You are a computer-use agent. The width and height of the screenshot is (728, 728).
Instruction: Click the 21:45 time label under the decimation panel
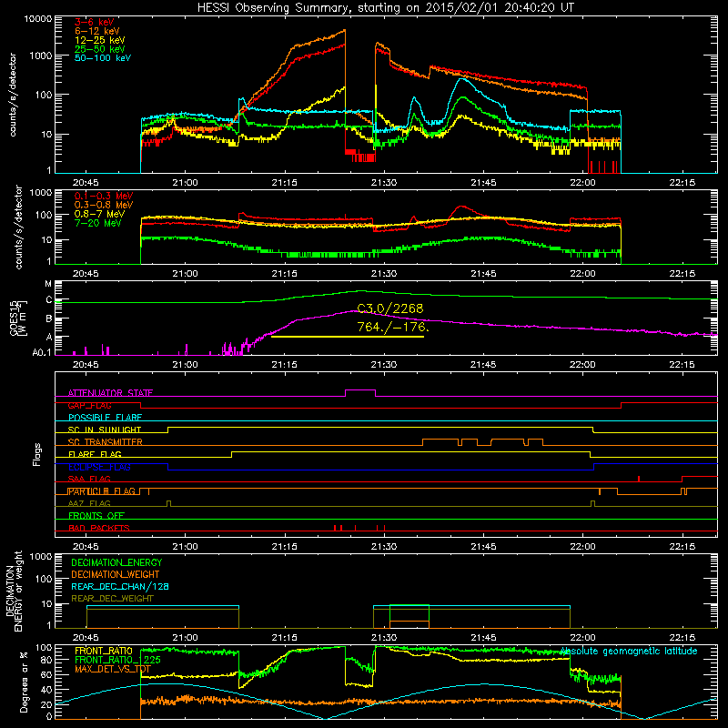click(483, 638)
